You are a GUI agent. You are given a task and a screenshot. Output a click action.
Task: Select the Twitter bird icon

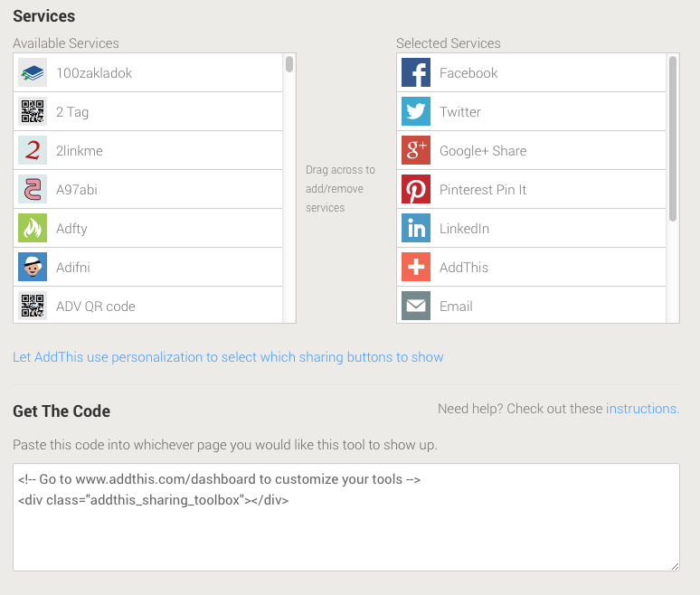416,111
